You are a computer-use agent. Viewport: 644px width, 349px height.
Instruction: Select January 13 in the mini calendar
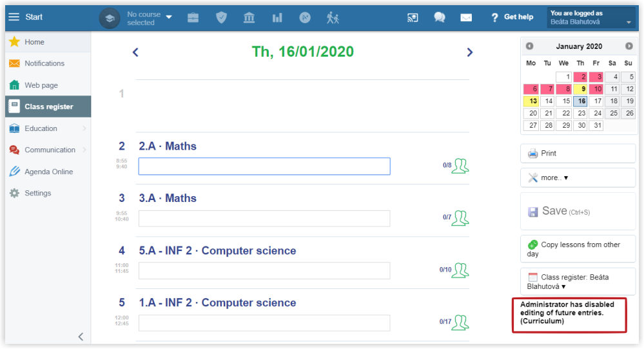coord(531,101)
